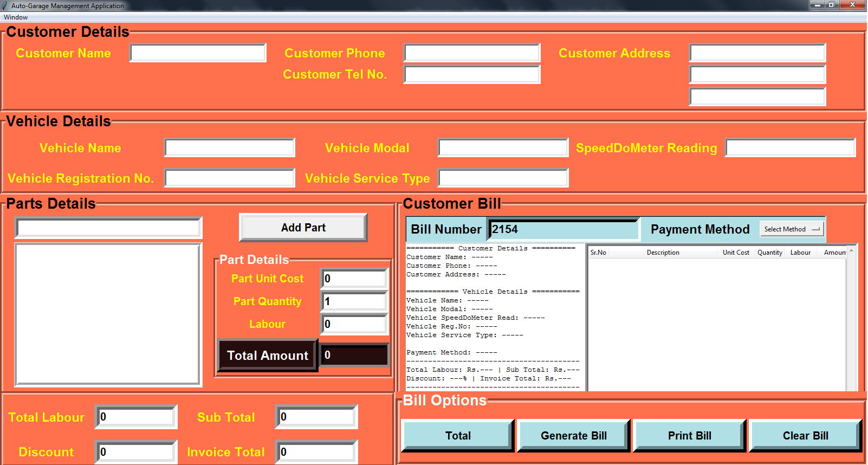Click the Labour column header in bill table
The height and width of the screenshot is (465, 868).
(x=800, y=253)
